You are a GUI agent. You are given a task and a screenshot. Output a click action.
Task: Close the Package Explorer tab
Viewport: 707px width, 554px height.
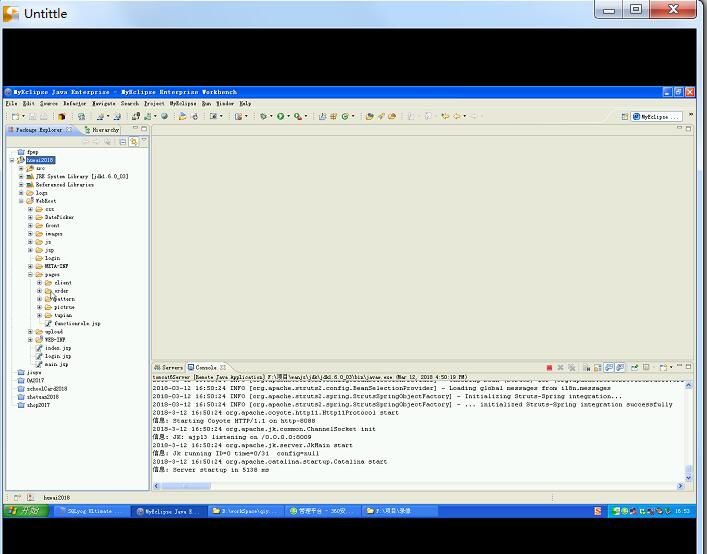click(69, 130)
